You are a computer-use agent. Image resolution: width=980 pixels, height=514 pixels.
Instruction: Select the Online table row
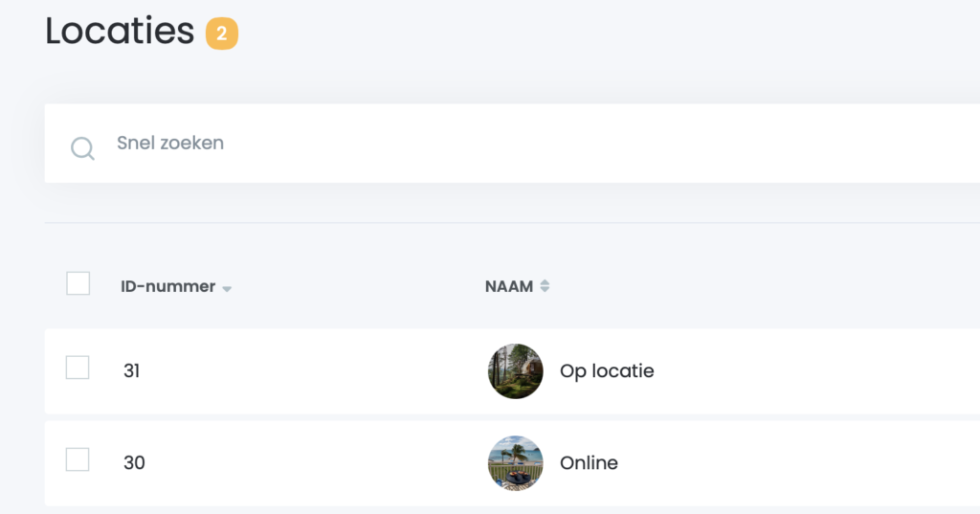coord(766,463)
